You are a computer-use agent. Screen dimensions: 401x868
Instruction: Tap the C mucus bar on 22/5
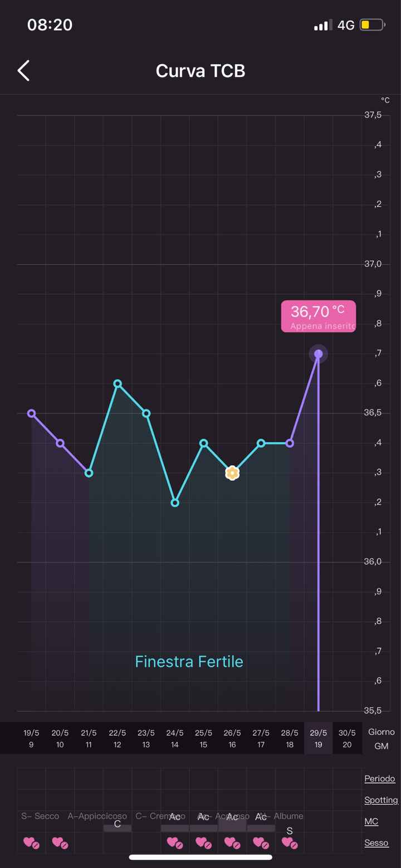tap(118, 827)
